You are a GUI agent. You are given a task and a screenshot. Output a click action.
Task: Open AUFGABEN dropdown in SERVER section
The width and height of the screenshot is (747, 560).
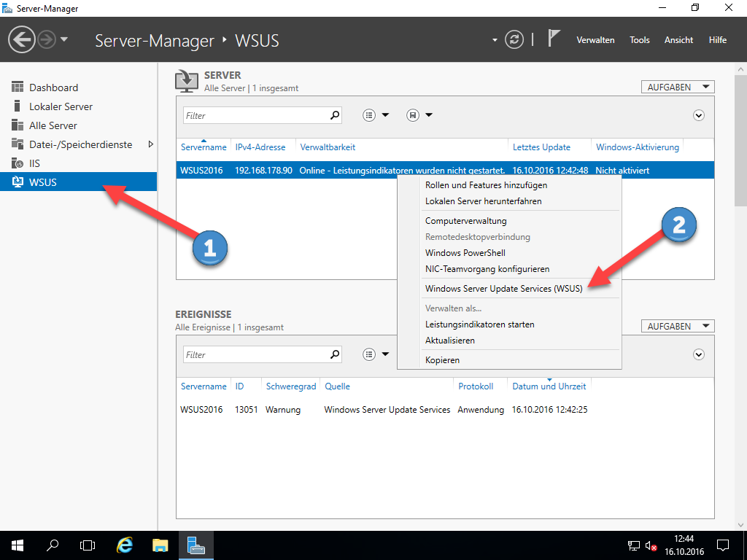pos(678,87)
